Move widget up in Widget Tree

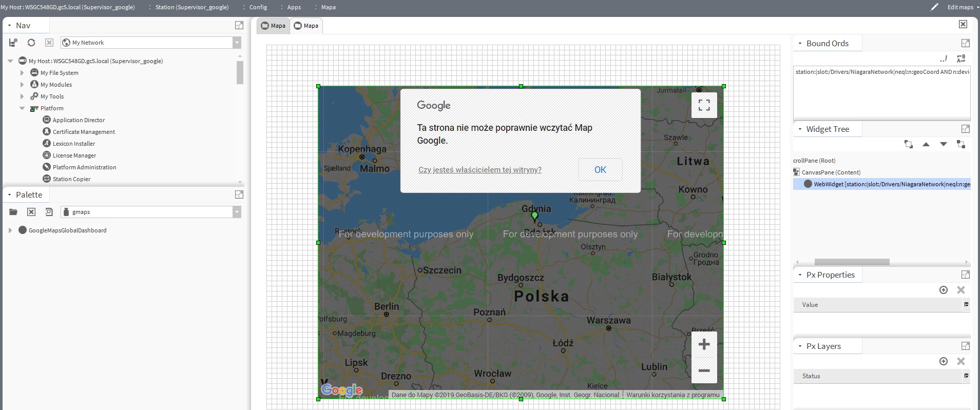926,145
